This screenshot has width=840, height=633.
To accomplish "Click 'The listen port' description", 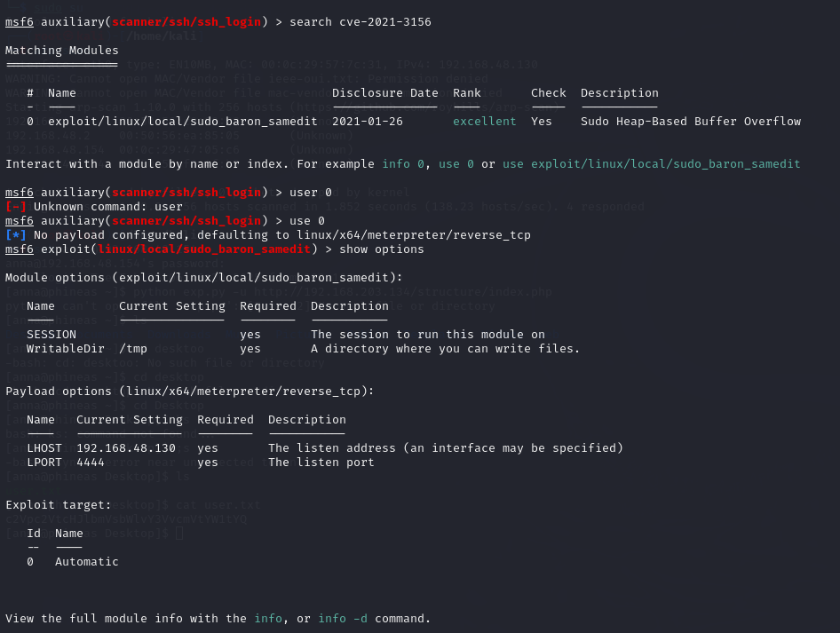I will (x=321, y=463).
